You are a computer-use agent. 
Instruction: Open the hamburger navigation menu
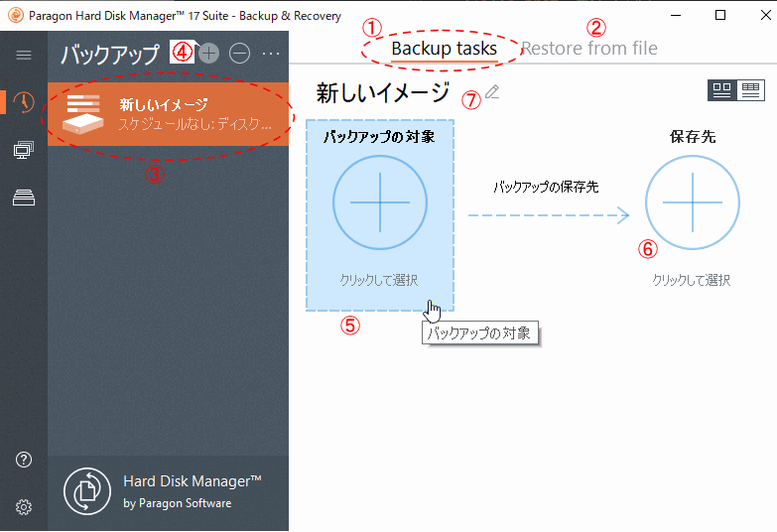(24, 55)
